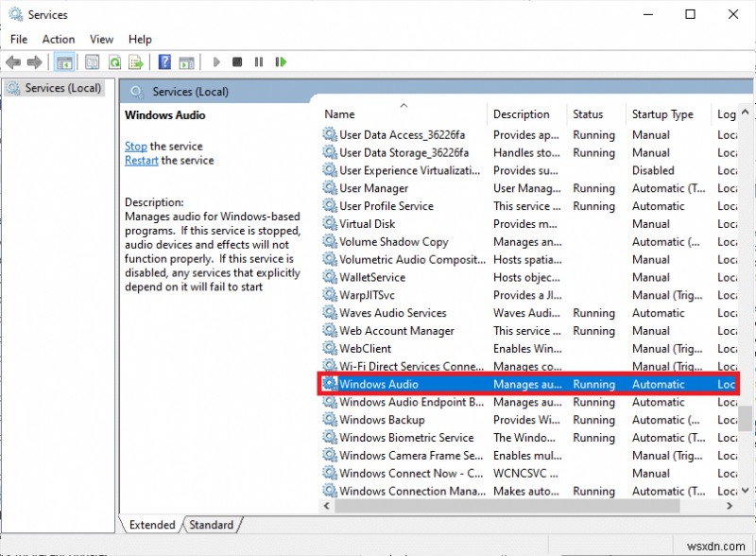
Task: Export the service list via the export icon
Action: 136,62
